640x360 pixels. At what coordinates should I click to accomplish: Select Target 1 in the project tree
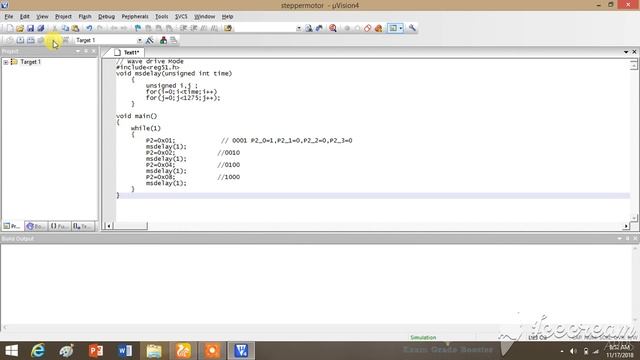click(x=30, y=62)
